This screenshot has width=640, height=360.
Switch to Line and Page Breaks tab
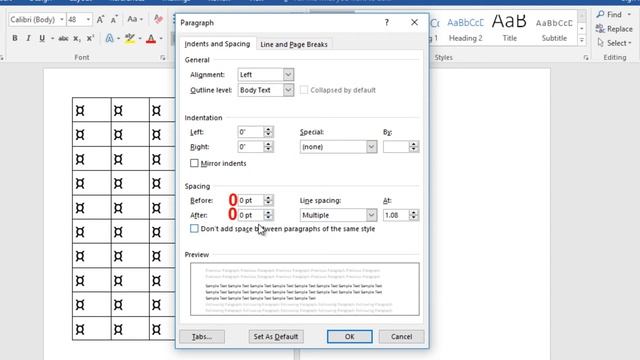click(294, 44)
